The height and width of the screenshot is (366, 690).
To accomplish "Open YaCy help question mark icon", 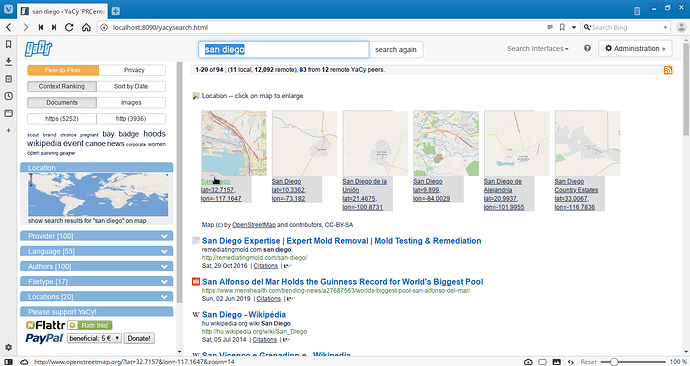I will tap(587, 48).
